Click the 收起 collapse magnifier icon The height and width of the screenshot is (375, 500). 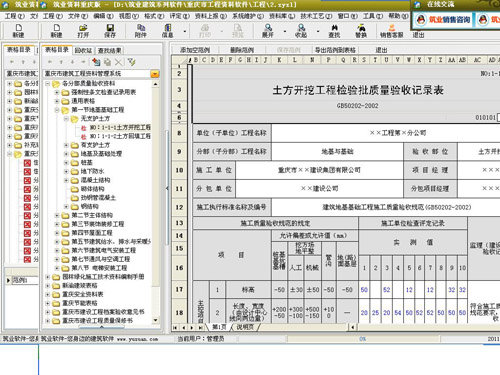tap(301, 28)
